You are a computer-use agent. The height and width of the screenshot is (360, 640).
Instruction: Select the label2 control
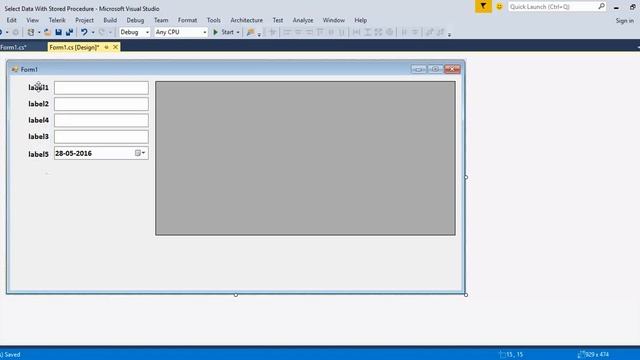point(38,104)
